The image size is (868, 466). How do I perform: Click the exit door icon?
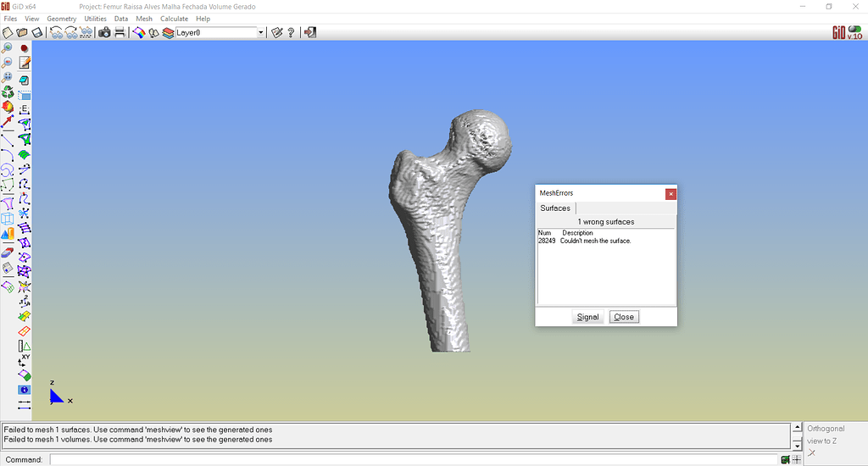(309, 32)
